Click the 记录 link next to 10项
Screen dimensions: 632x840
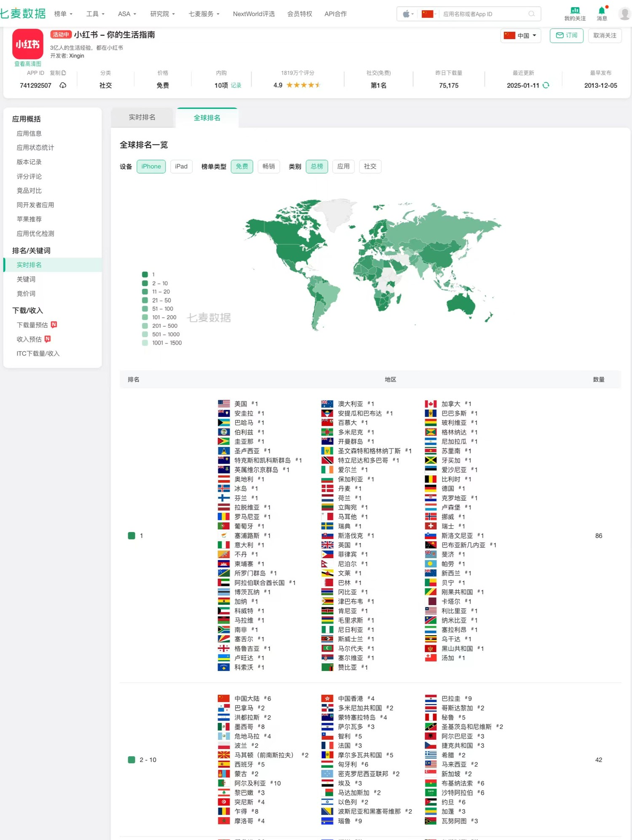[236, 85]
